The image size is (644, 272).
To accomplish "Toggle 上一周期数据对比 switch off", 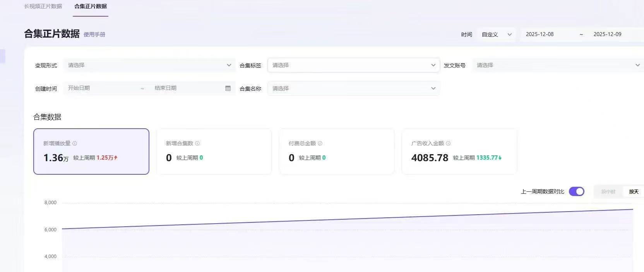I will (x=576, y=191).
